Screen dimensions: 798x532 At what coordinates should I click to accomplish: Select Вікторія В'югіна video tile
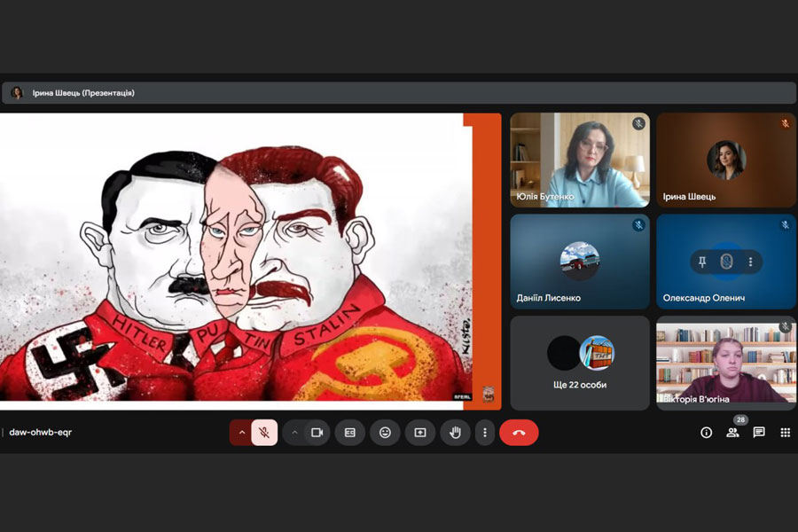tap(726, 363)
